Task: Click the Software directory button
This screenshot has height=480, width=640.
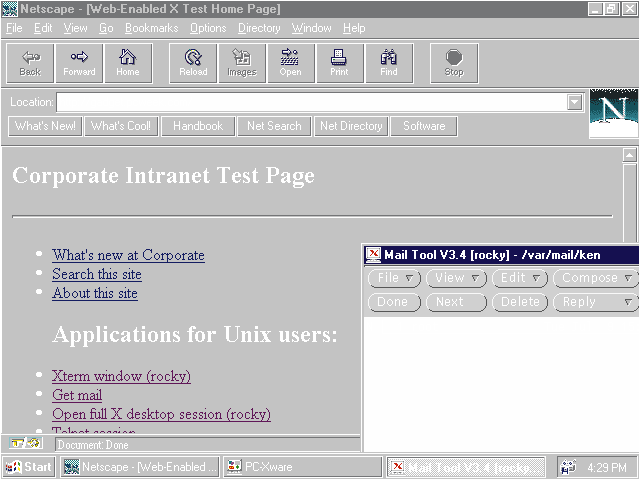Action: (x=424, y=126)
